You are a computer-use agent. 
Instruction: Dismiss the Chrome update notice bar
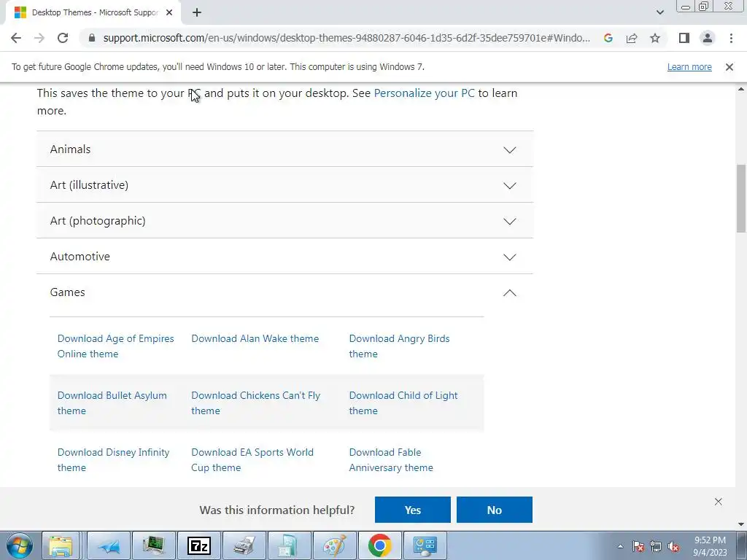click(x=729, y=67)
